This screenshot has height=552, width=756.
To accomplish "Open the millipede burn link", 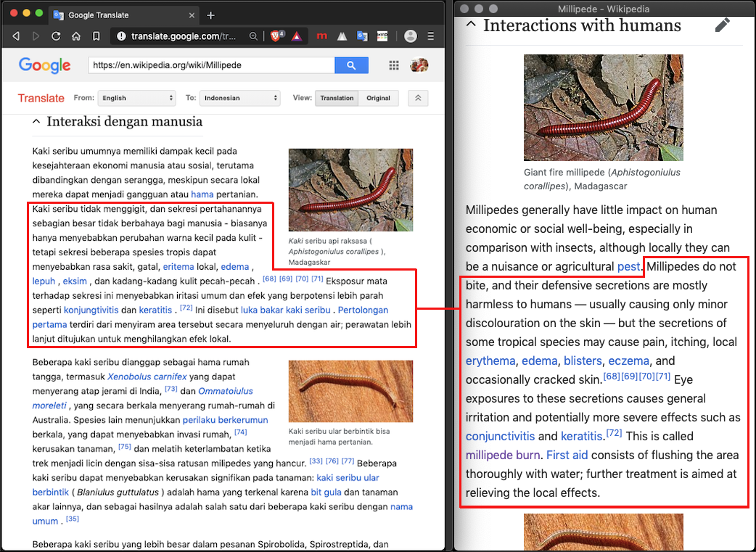I will pos(503,456).
